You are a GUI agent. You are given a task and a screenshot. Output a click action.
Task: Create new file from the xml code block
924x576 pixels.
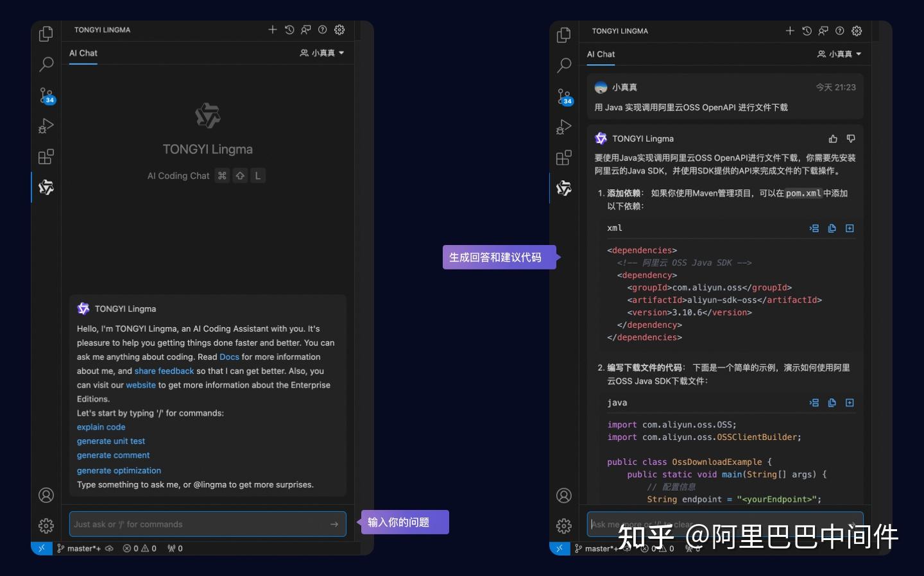coord(850,228)
